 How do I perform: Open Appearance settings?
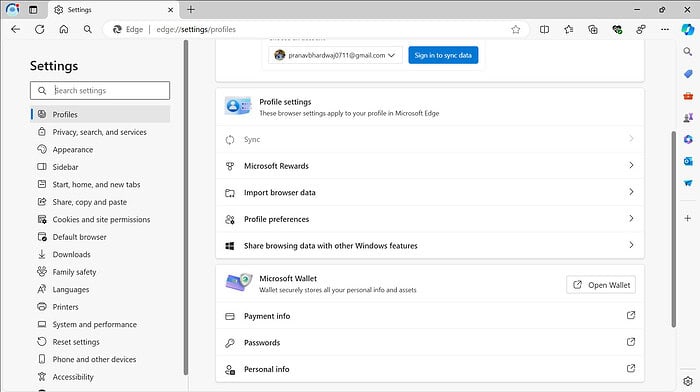pyautogui.click(x=100, y=150)
